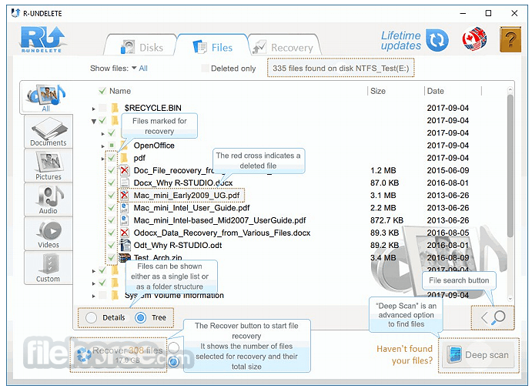Click the $RECYCLE.BIN folder icon

(x=115, y=108)
